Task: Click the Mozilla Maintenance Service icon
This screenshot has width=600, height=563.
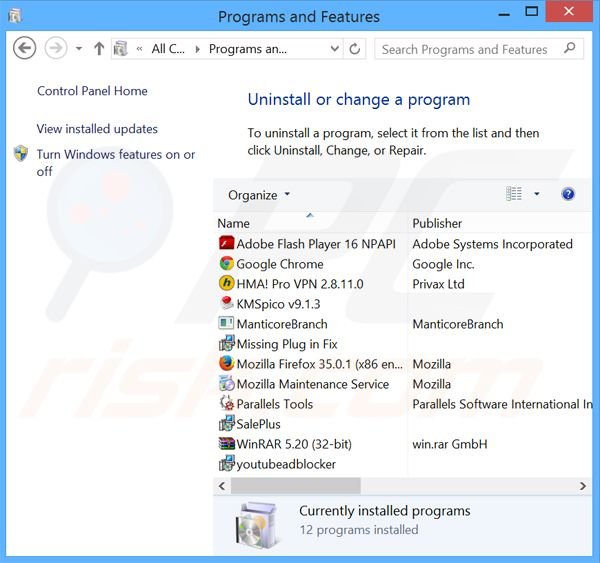Action: [226, 383]
